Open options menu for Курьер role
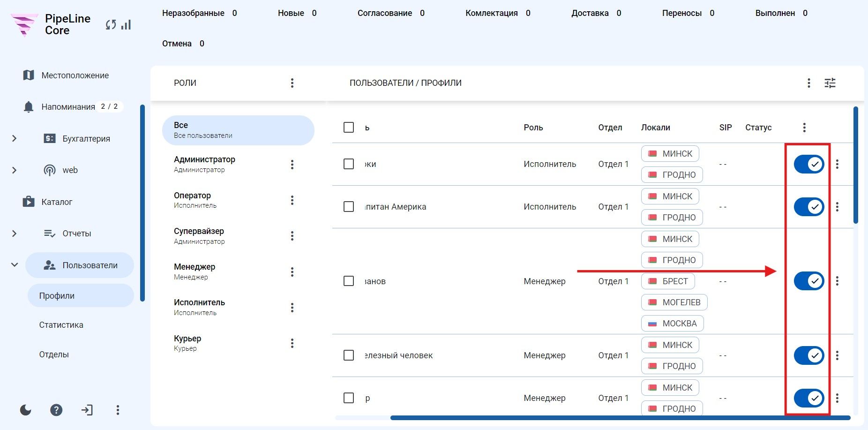The image size is (868, 430). 292,343
